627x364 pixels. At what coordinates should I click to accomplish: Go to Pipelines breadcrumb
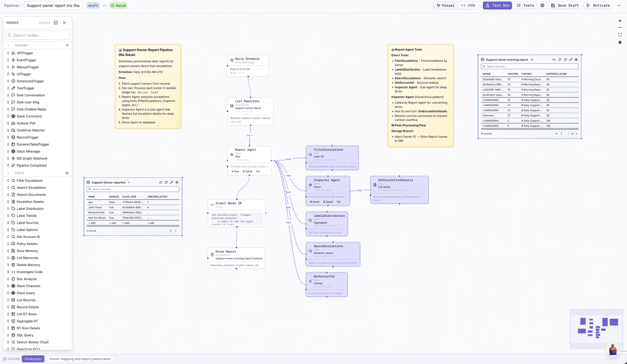click(11, 5)
